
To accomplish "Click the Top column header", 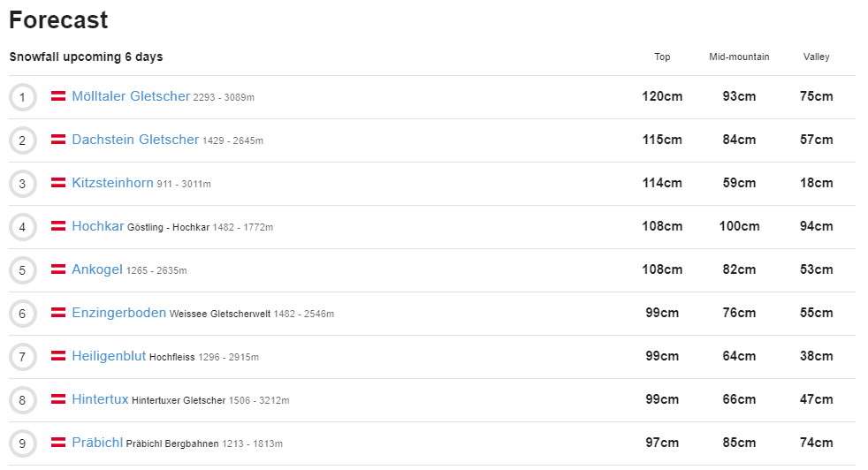I will pyautogui.click(x=662, y=57).
